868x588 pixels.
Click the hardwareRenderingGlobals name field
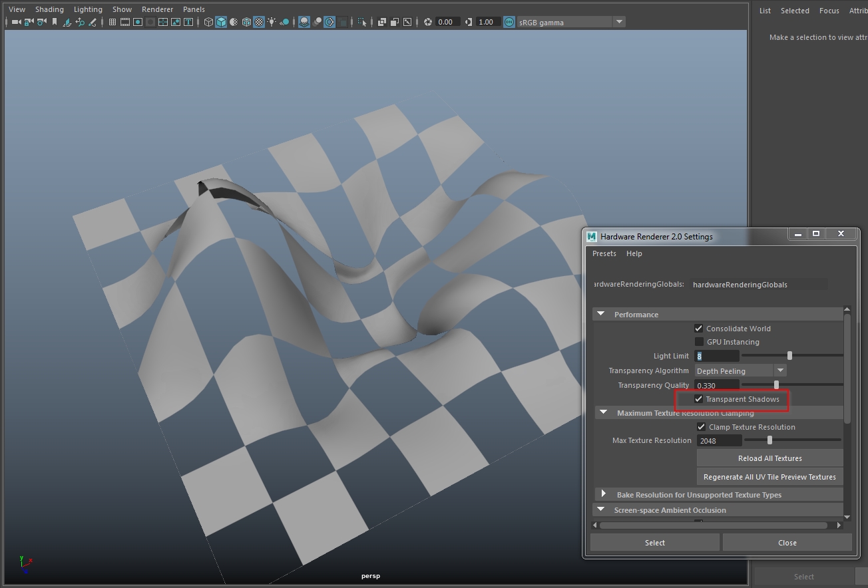point(759,285)
